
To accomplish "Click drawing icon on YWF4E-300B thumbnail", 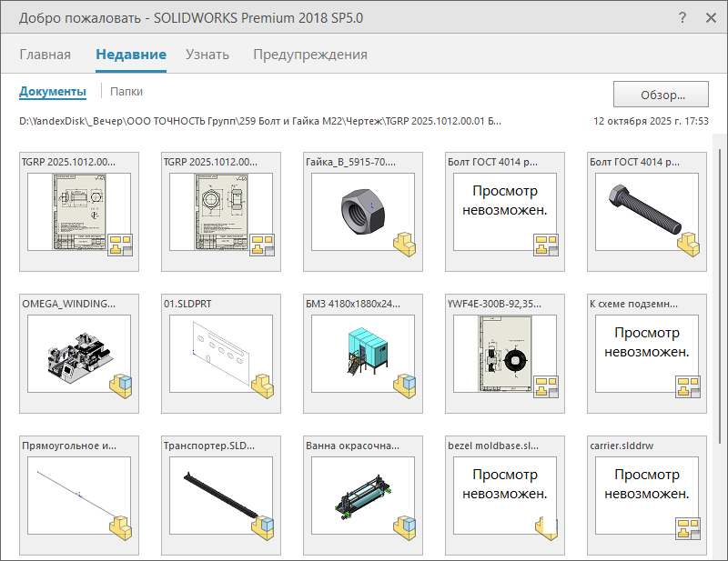I will pyautogui.click(x=547, y=386).
